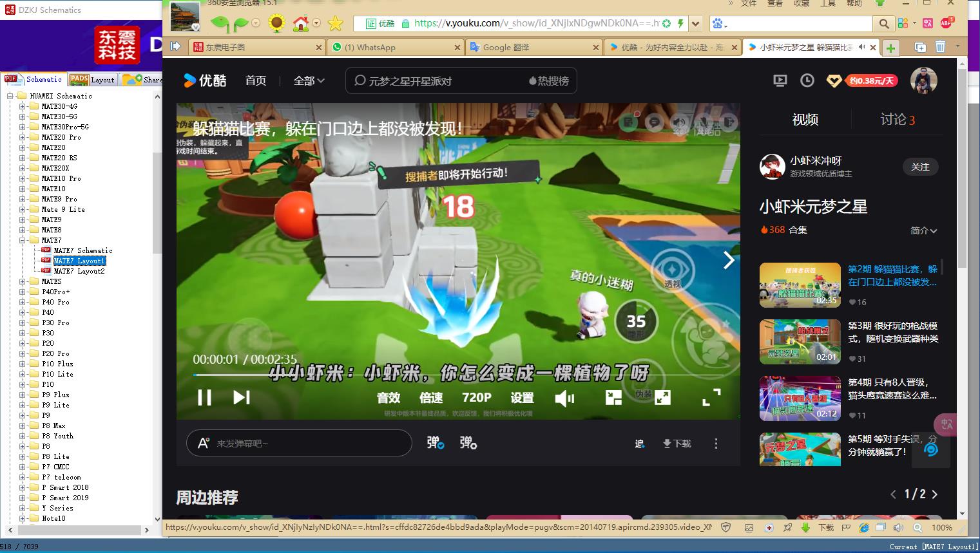
Task: Open the translate floating button at page edge
Action: 946,424
